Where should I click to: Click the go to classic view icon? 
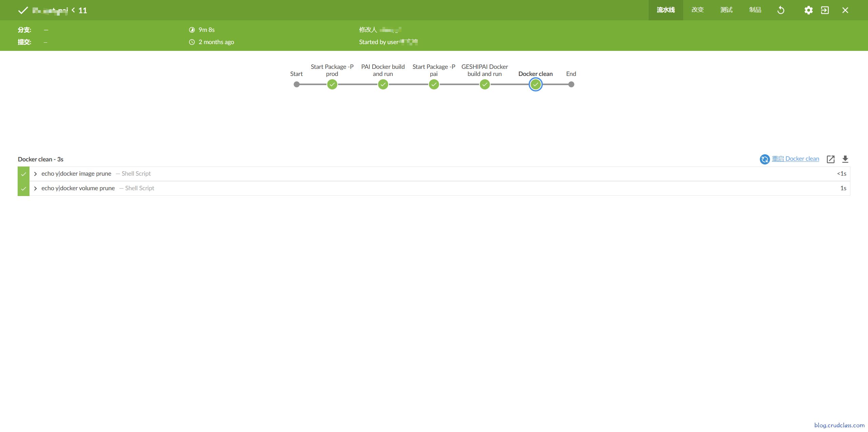(825, 10)
